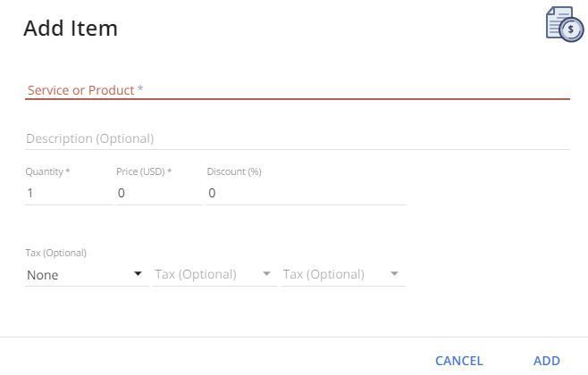Click the Add Item dialog heading
Screen dimensions: 588x375
71,28
